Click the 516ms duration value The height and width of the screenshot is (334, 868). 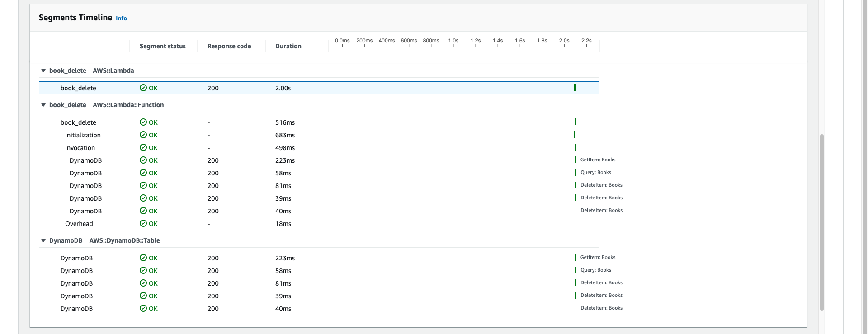(285, 122)
